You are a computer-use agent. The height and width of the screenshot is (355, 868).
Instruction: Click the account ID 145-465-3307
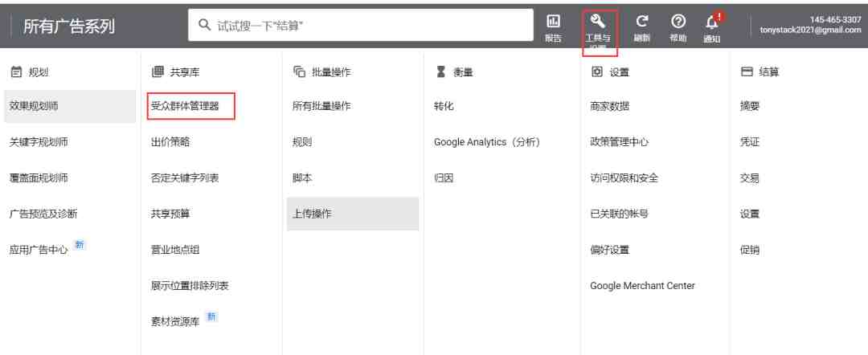click(835, 19)
